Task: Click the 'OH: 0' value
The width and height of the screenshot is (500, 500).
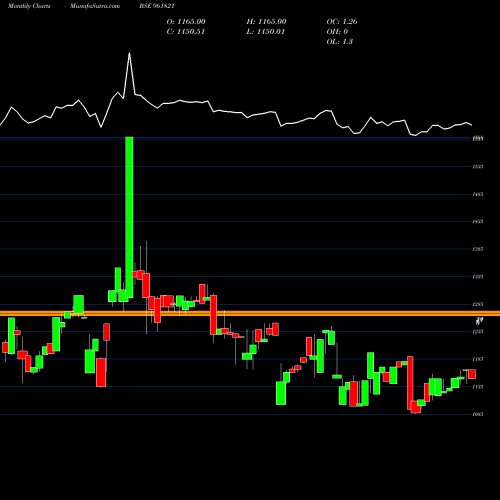Action: click(x=337, y=32)
